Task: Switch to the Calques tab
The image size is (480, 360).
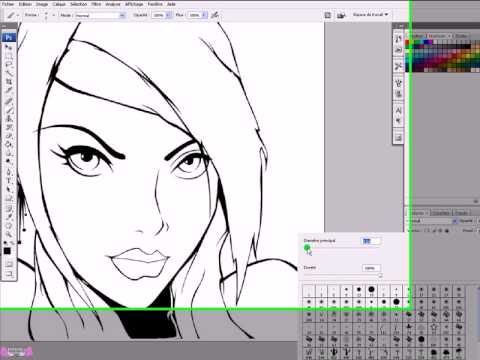Action: 418,213
